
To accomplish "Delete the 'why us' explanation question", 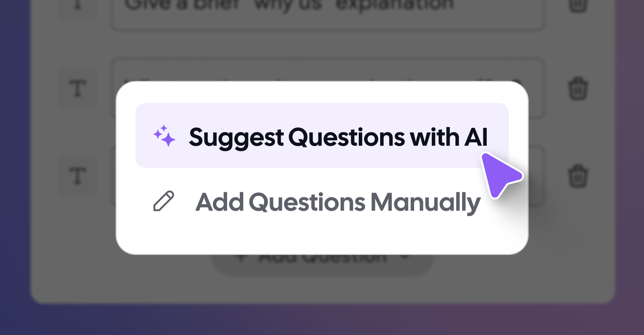I will 578,5.
